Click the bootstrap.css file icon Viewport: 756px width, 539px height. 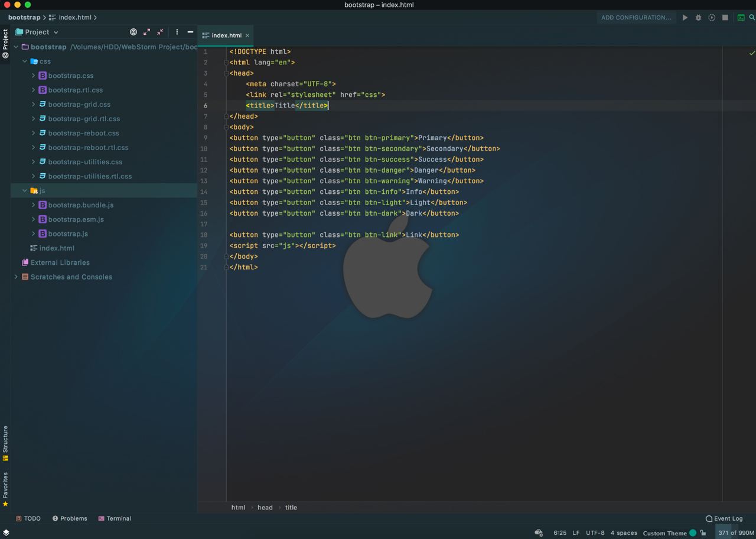tap(43, 76)
